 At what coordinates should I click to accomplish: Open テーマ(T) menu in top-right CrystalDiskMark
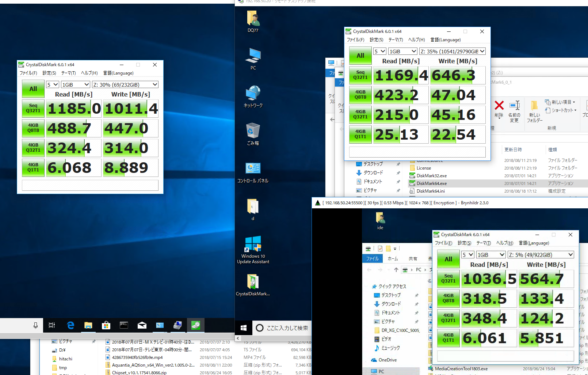click(396, 40)
